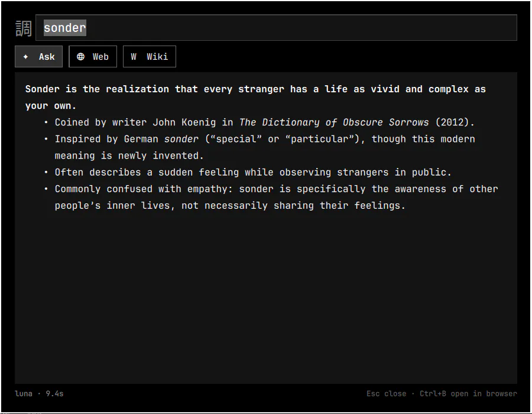Click Ctrl+B open in browser hint
The image size is (532, 414).
[x=468, y=394]
